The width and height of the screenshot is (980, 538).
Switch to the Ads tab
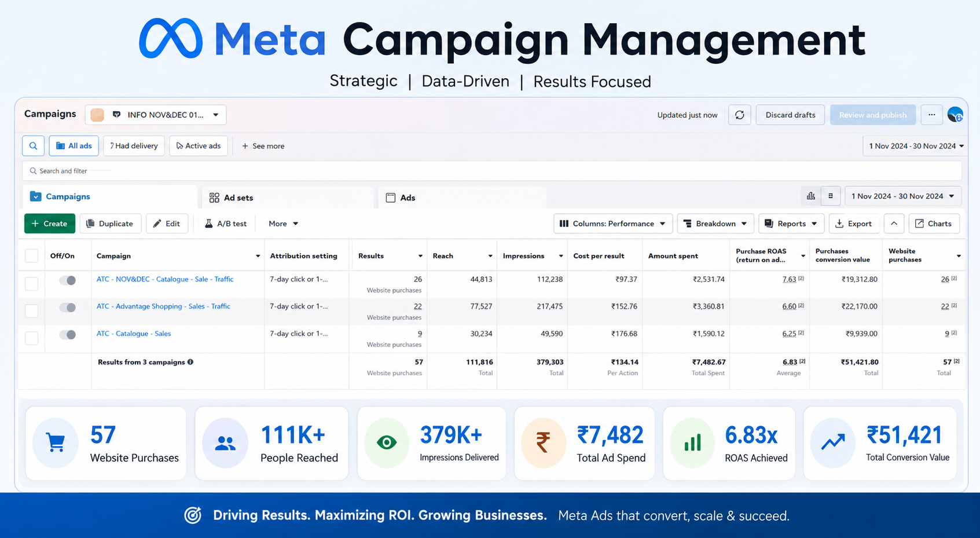pyautogui.click(x=463, y=197)
